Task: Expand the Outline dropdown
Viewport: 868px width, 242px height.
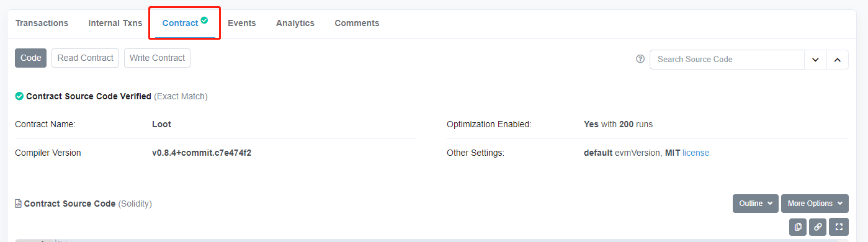Action: (756, 204)
